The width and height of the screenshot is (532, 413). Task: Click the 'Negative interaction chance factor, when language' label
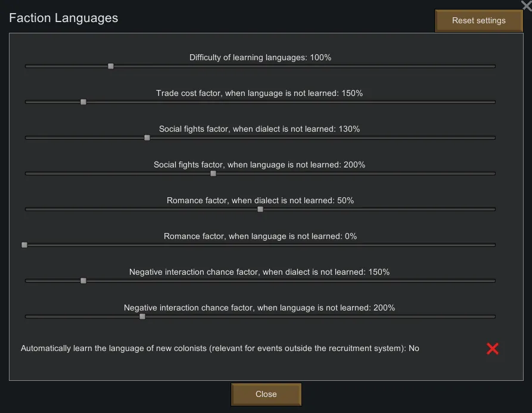260,308
